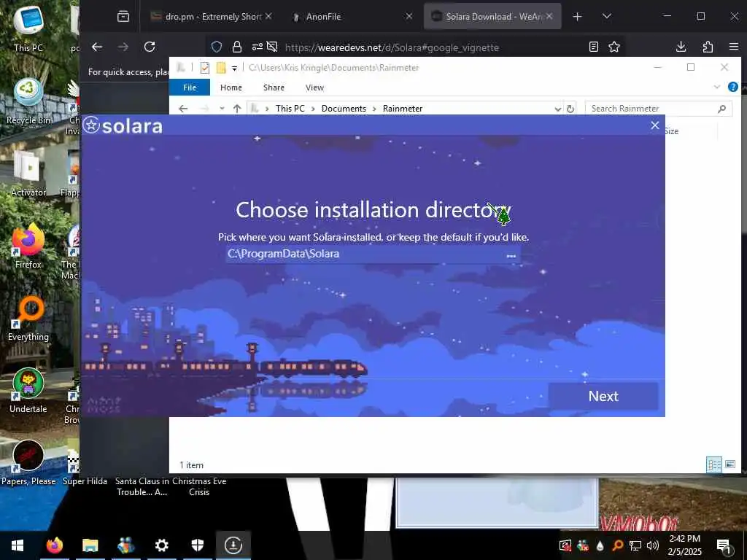The width and height of the screenshot is (747, 560).
Task: Toggle Firefox reader view
Action: coord(594,47)
